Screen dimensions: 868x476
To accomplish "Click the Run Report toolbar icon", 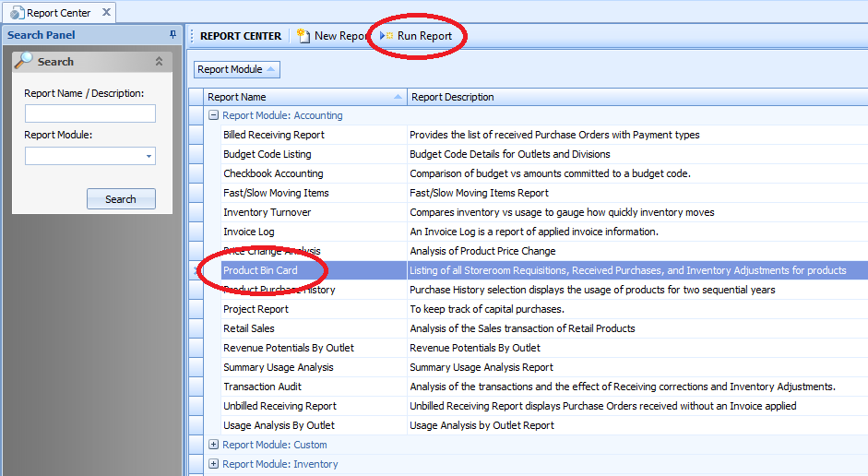I will [x=386, y=36].
